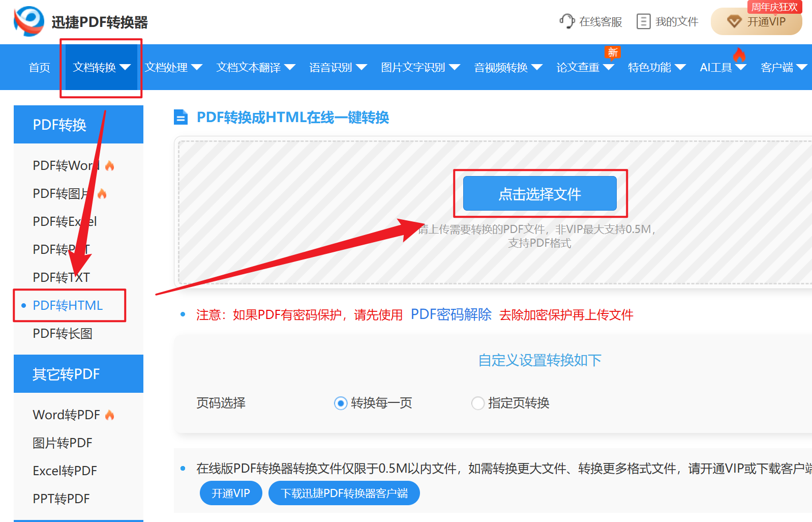Click the 其它转PDF sidebar header

click(78, 374)
